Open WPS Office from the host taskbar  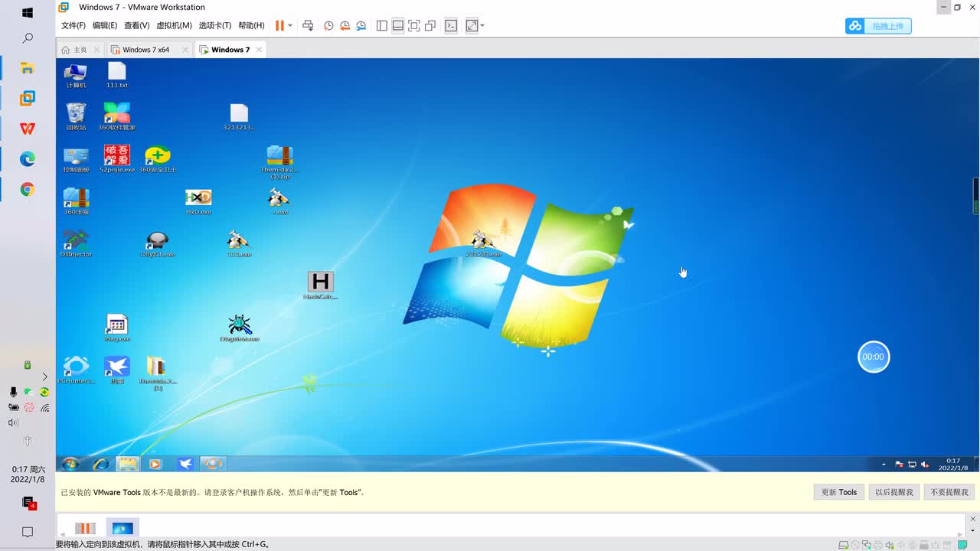coord(28,129)
